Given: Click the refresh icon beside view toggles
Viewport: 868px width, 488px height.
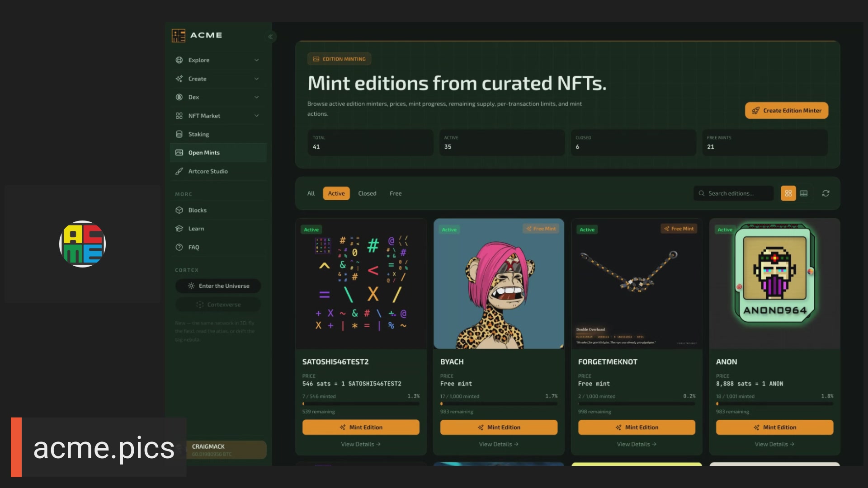Looking at the screenshot, I should pyautogui.click(x=826, y=193).
